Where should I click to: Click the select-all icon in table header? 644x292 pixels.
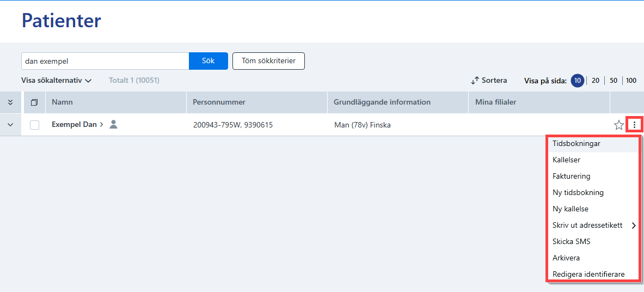[34, 102]
